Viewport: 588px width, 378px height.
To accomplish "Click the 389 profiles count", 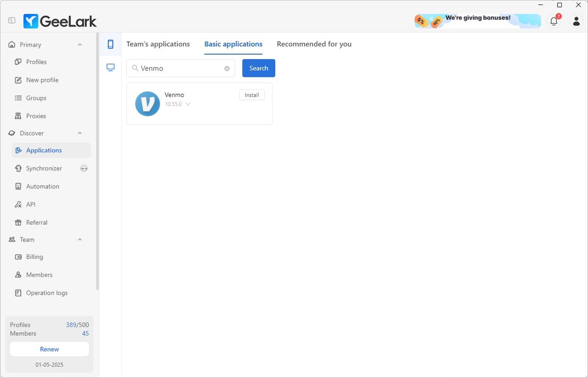I will point(71,325).
